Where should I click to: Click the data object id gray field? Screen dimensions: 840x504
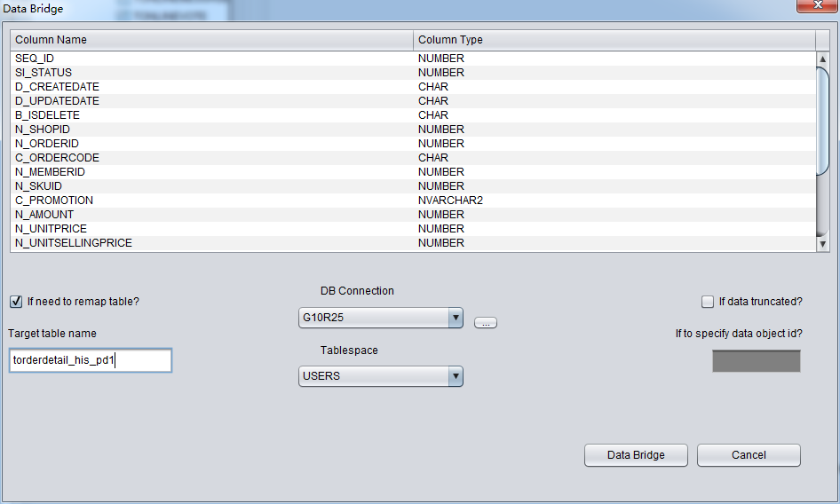[756, 361]
